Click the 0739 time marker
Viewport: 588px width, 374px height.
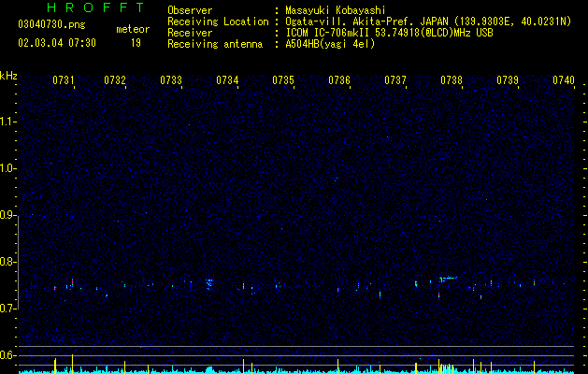point(508,80)
